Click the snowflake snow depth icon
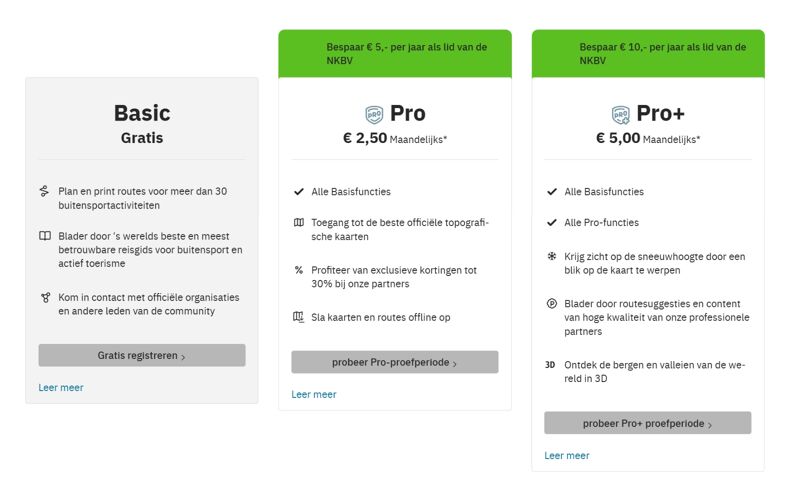Screen dimensions: 800x500 pyautogui.click(x=552, y=256)
